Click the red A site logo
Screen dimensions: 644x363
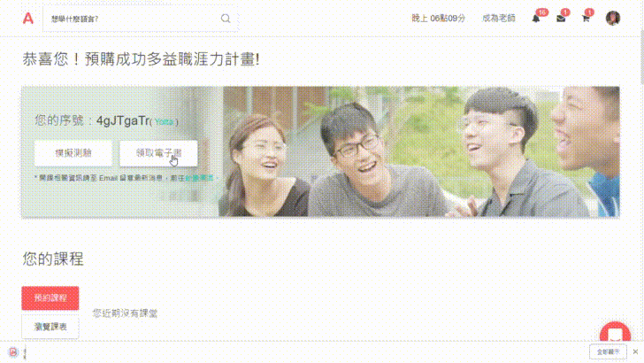(28, 18)
